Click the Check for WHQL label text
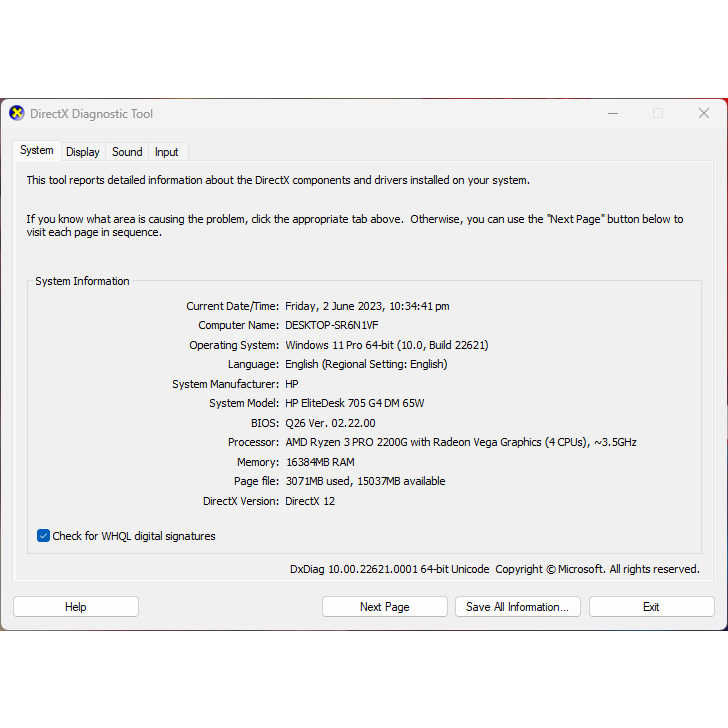The image size is (728, 728). tap(134, 536)
